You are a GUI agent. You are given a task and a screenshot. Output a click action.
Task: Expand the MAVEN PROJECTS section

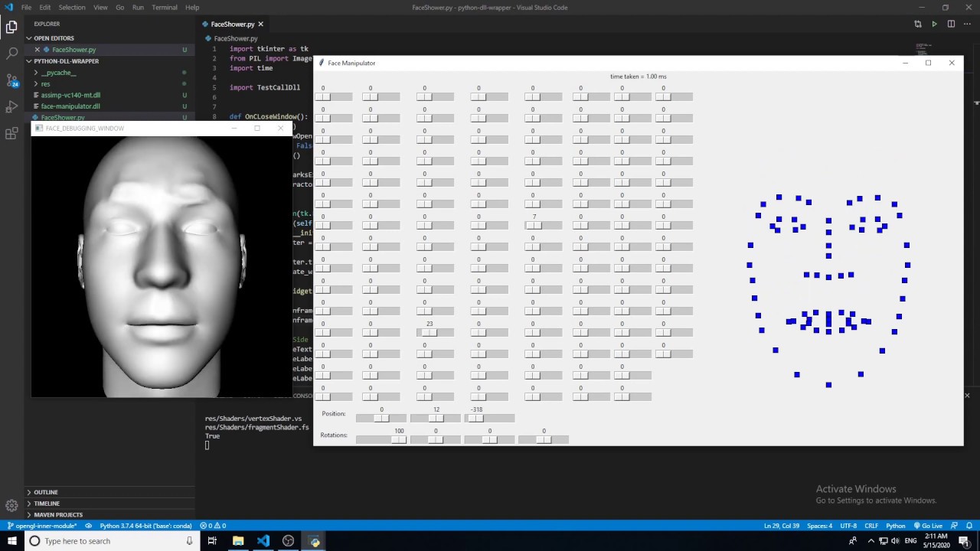pos(109,514)
